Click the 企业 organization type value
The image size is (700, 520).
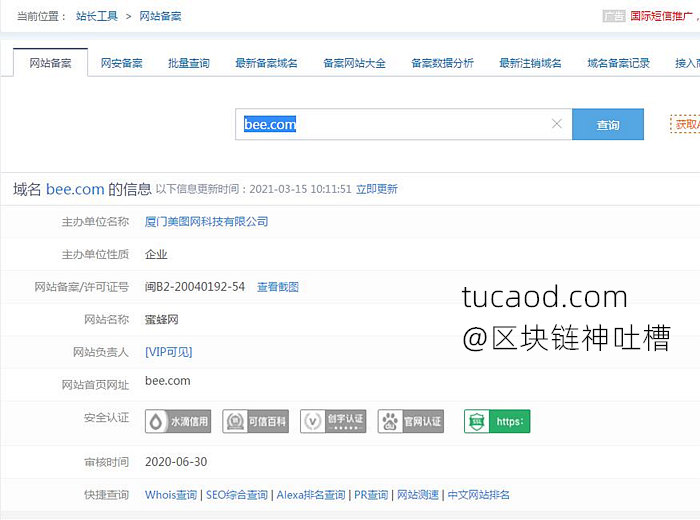156,254
